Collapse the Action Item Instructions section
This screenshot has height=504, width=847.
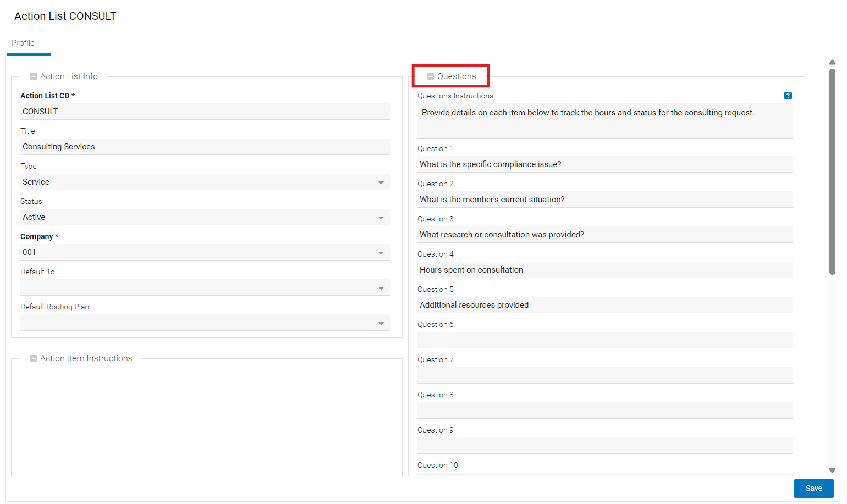coord(34,358)
